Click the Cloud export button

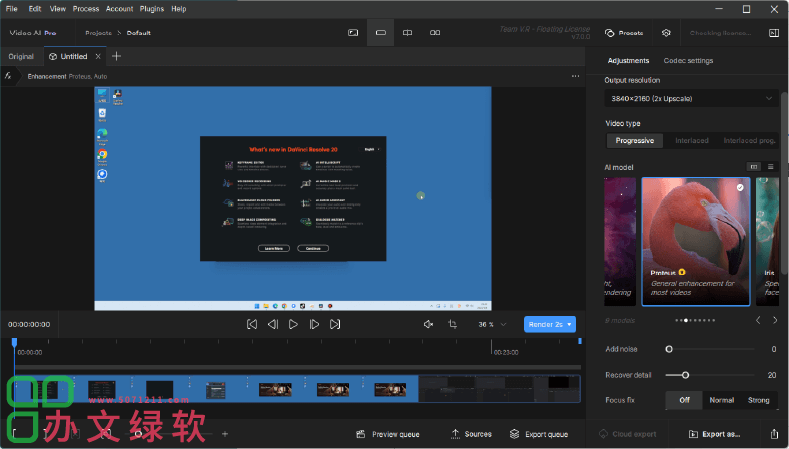627,434
